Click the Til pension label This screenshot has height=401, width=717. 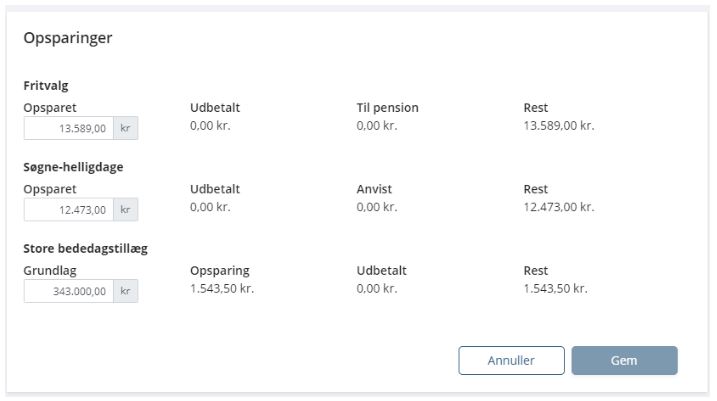387,108
